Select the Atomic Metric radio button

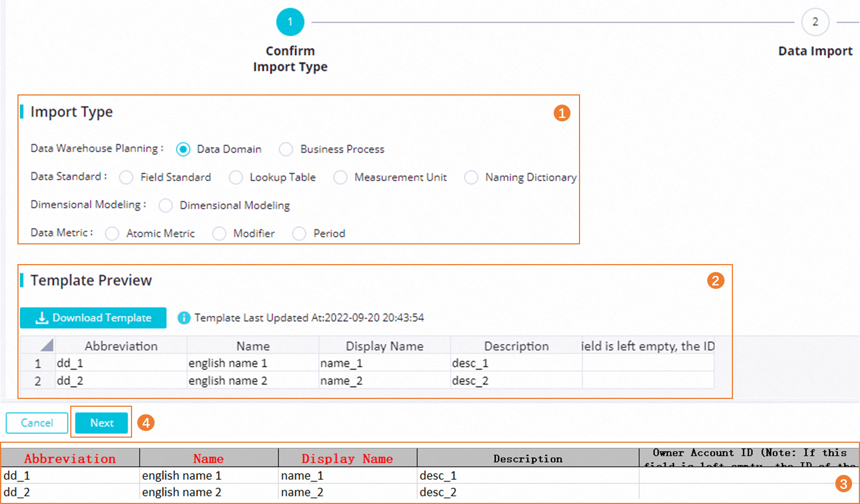coord(112,233)
